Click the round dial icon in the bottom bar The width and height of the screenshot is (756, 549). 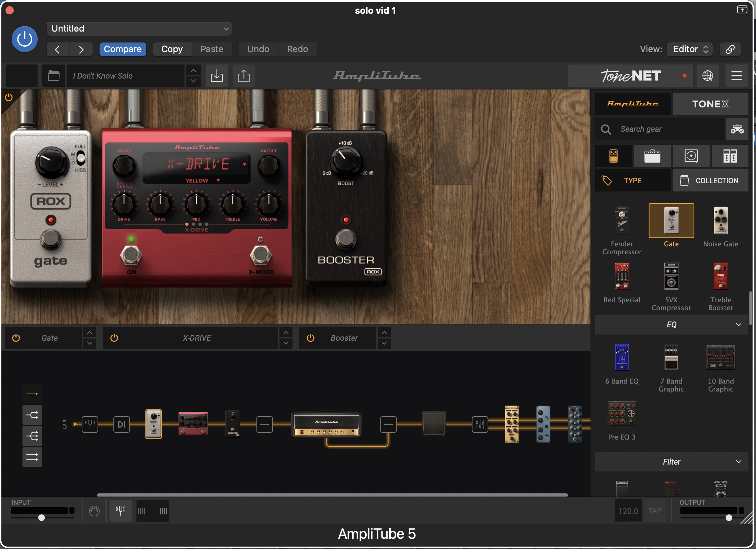(x=94, y=511)
